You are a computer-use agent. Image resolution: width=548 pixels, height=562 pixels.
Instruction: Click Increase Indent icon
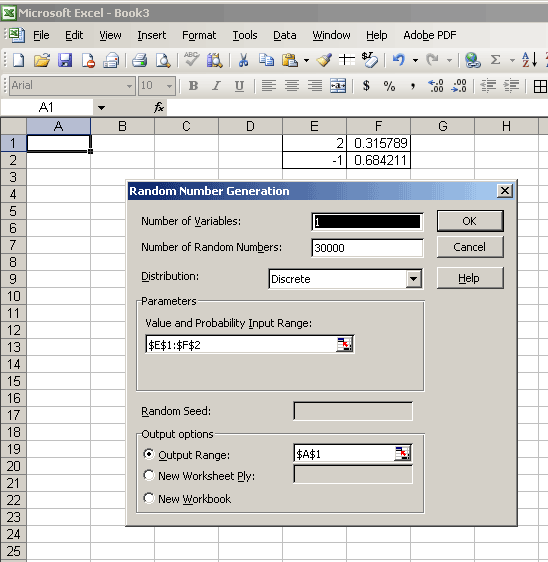[x=511, y=86]
